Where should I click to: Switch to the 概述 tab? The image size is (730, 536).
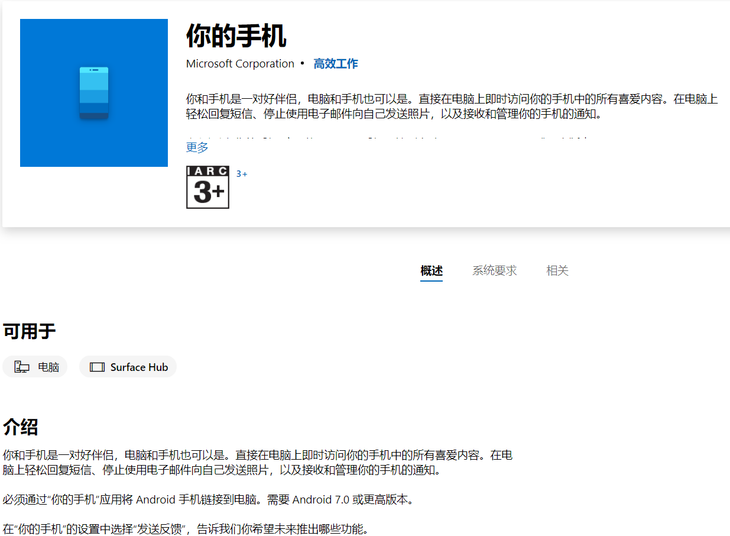coord(431,271)
